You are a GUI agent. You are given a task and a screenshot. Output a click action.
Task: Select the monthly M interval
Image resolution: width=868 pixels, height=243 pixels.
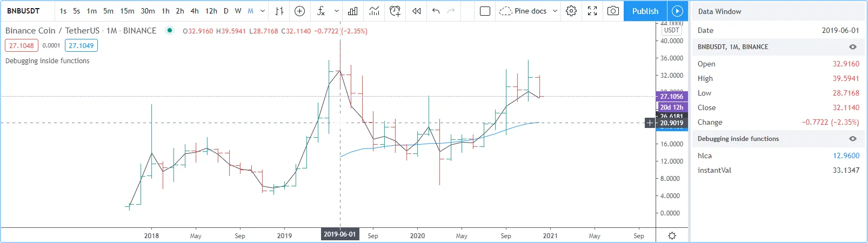click(250, 11)
